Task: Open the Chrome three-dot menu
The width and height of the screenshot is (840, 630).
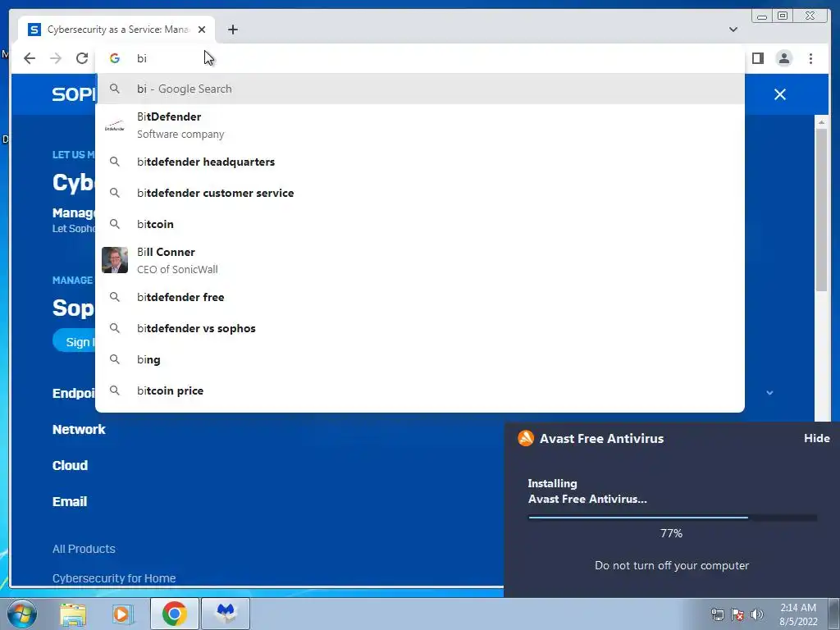Action: tap(811, 58)
